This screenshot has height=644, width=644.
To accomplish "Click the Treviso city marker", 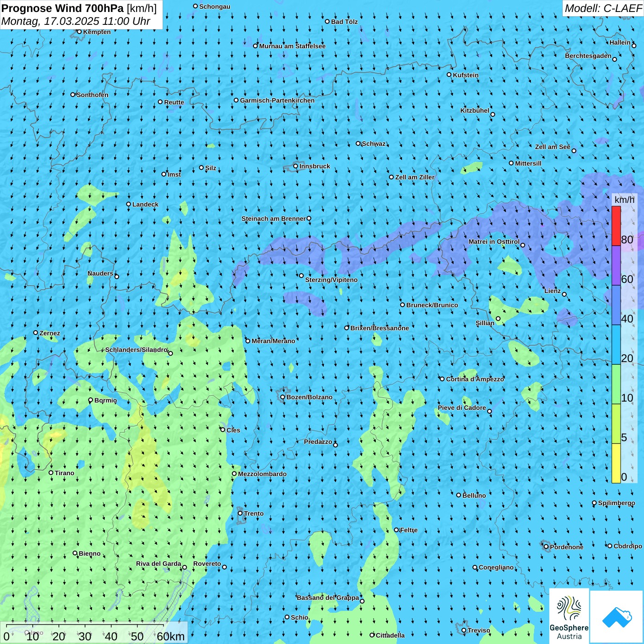I will pyautogui.click(x=464, y=630).
